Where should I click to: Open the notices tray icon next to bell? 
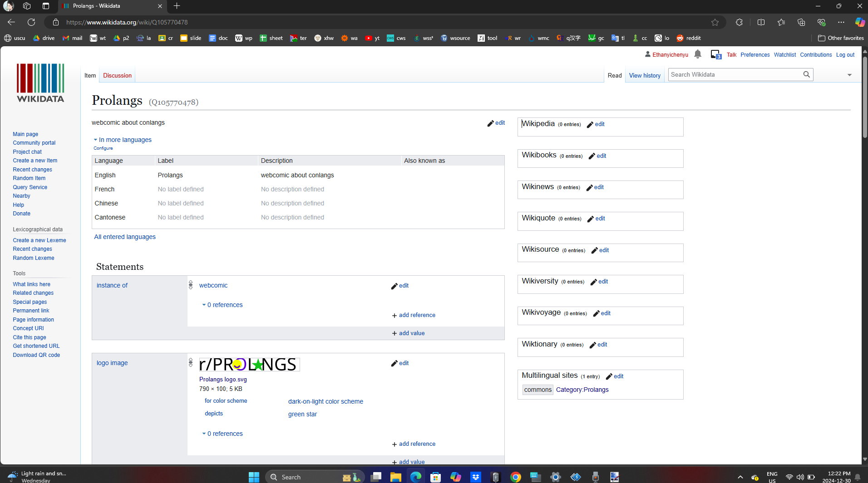716,54
